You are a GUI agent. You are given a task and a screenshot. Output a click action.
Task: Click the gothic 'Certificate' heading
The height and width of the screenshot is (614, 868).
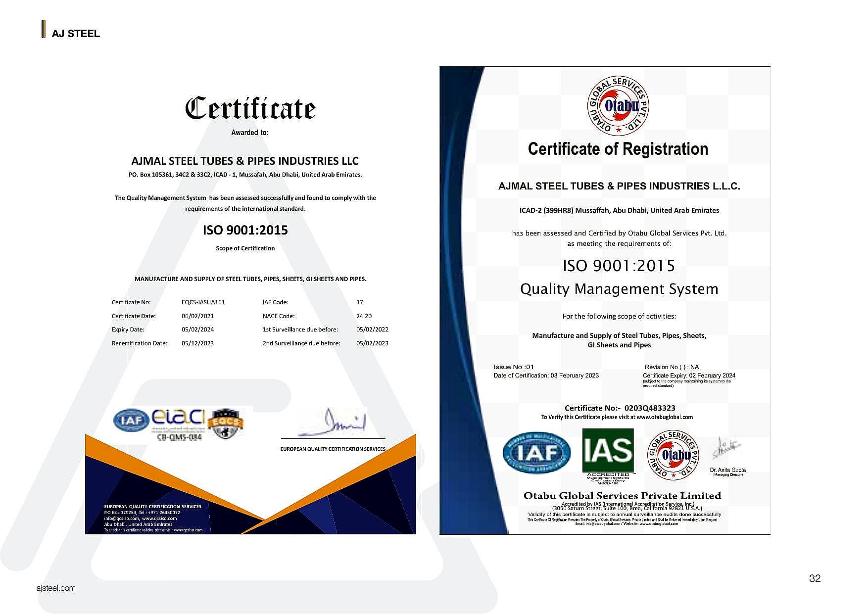coord(250,108)
